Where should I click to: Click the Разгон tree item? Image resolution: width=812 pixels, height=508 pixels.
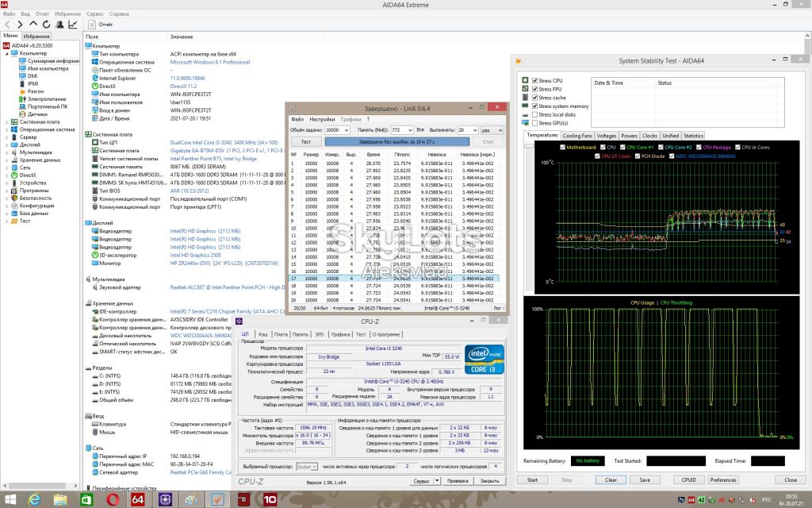tap(35, 91)
